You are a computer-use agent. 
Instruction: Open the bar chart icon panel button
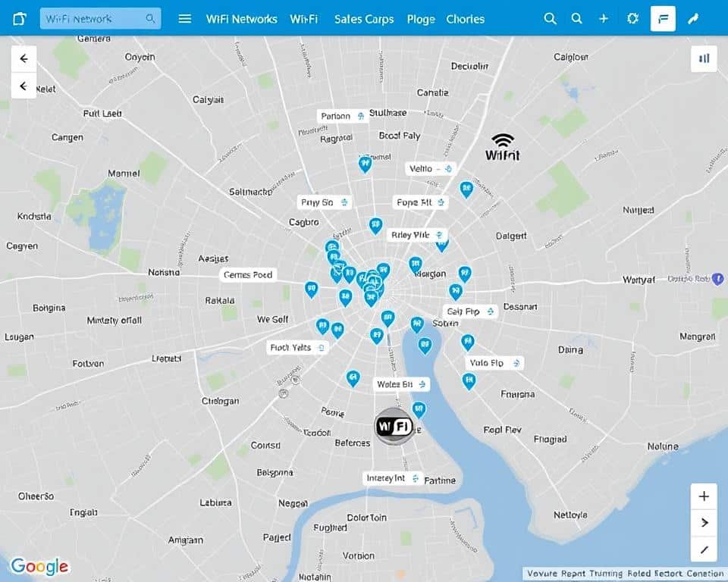704,58
